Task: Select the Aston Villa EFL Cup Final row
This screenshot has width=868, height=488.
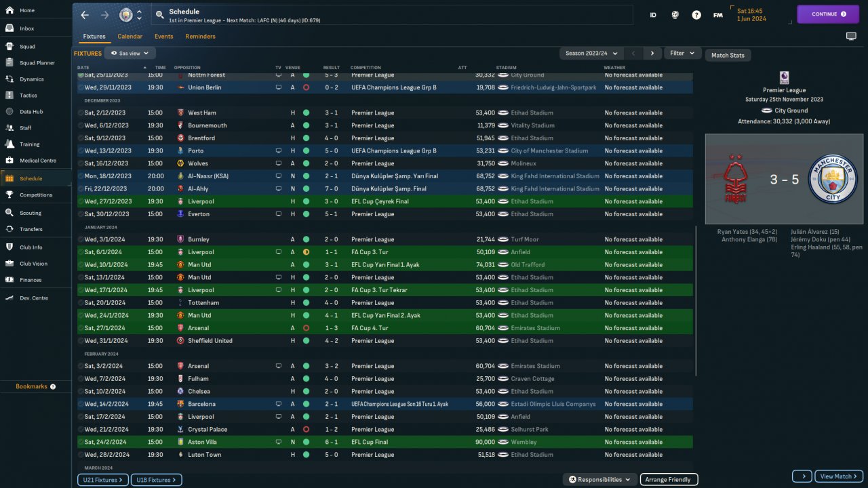Action: pyautogui.click(x=385, y=442)
